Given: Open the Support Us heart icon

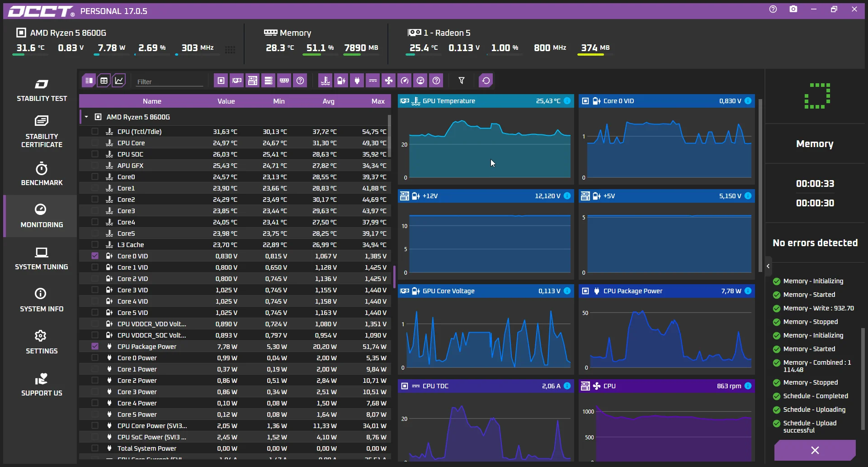Looking at the screenshot, I should pyautogui.click(x=41, y=378).
